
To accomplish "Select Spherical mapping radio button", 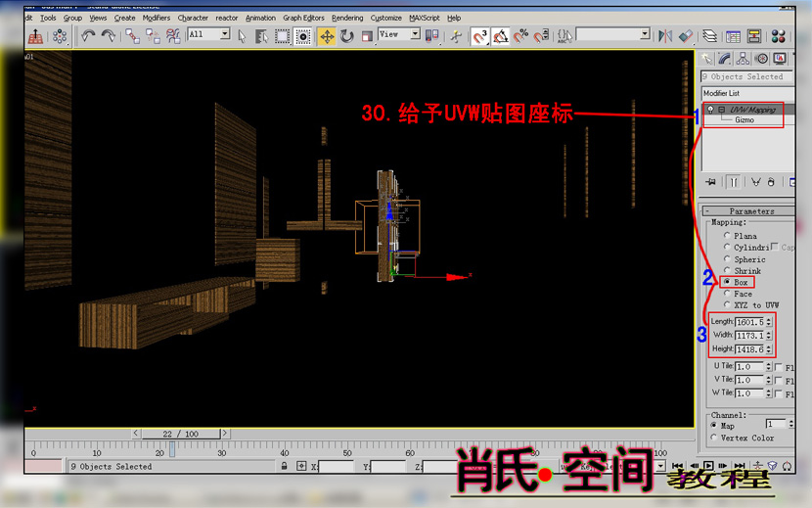I will (x=727, y=258).
